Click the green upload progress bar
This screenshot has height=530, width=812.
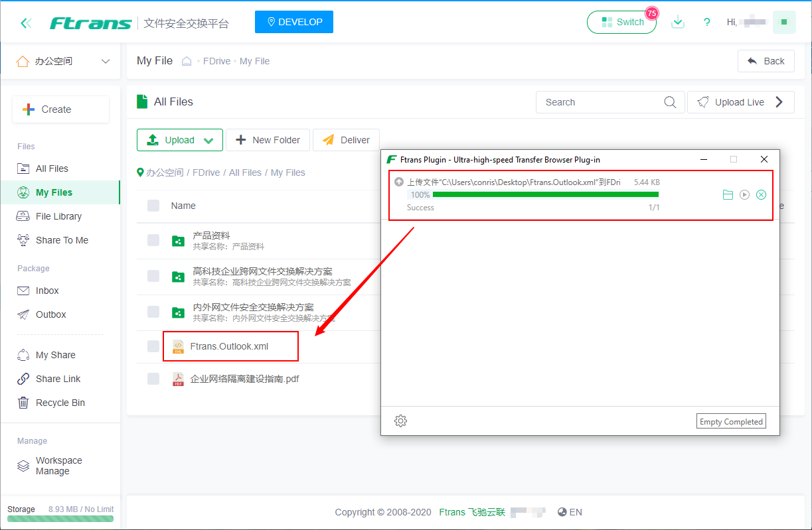point(545,194)
